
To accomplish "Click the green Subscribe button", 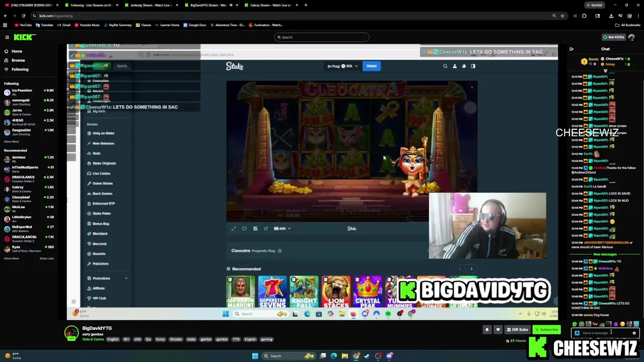I will click(546, 330).
